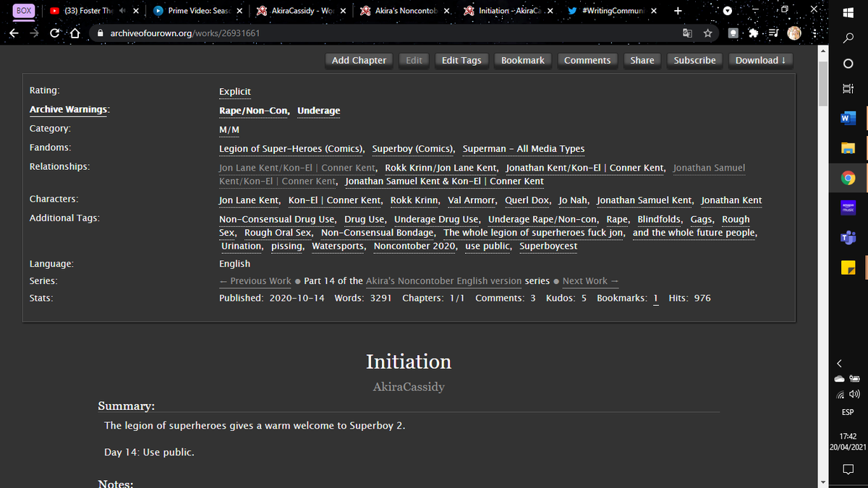The width and height of the screenshot is (868, 488).
Task: Click the Subscribe button
Action: click(694, 60)
